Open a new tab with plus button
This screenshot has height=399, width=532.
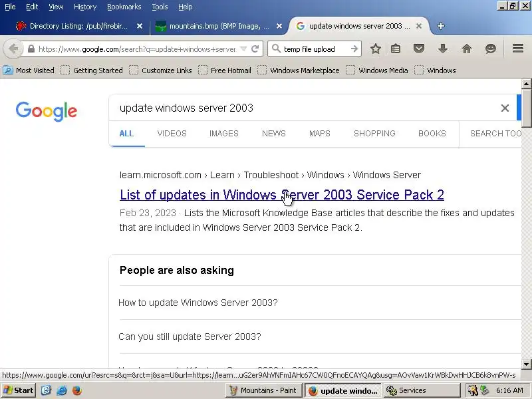point(441,26)
